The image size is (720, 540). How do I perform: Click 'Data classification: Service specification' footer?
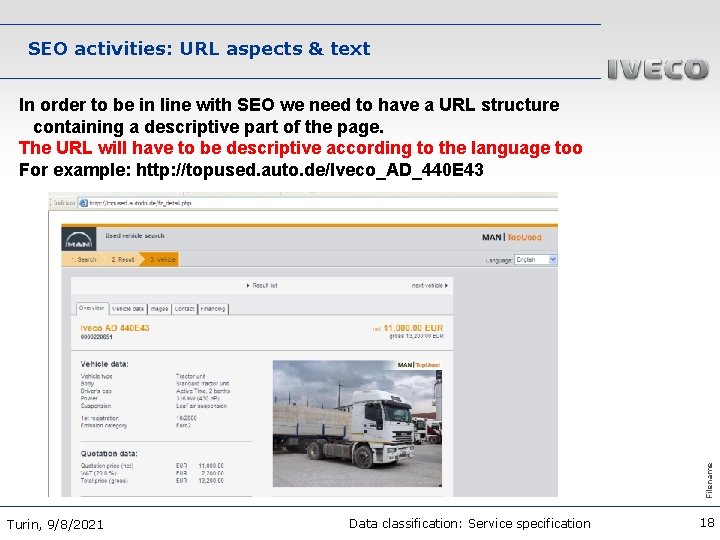point(470,523)
